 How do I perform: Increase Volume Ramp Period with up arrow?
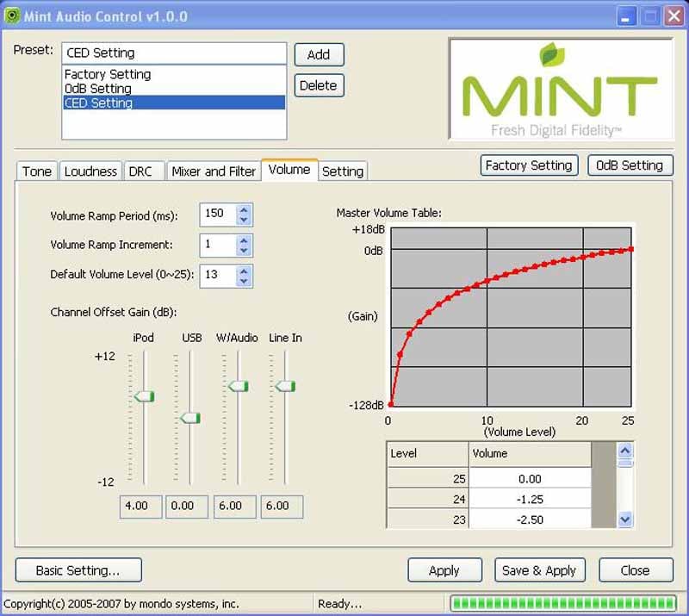pyautogui.click(x=244, y=208)
